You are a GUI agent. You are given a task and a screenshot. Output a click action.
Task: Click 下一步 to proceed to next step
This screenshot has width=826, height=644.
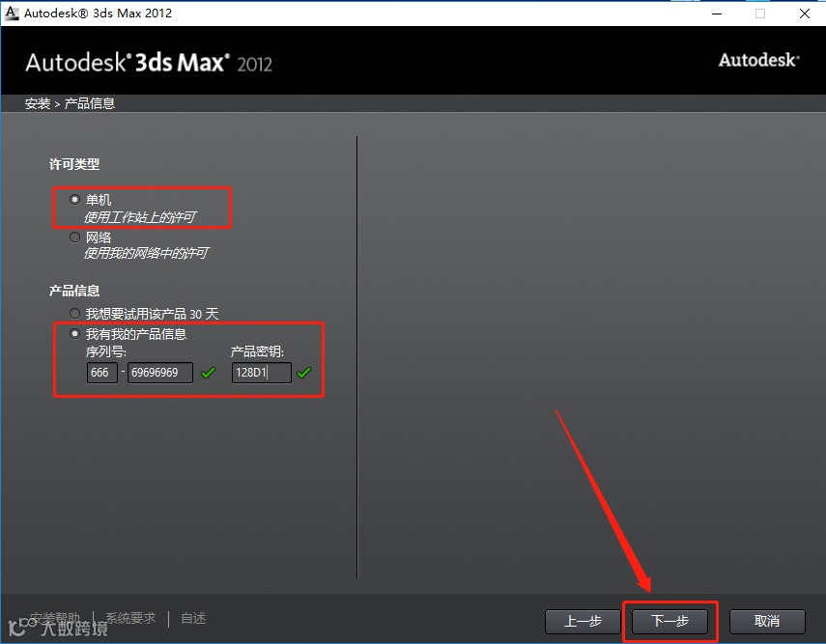click(x=669, y=622)
